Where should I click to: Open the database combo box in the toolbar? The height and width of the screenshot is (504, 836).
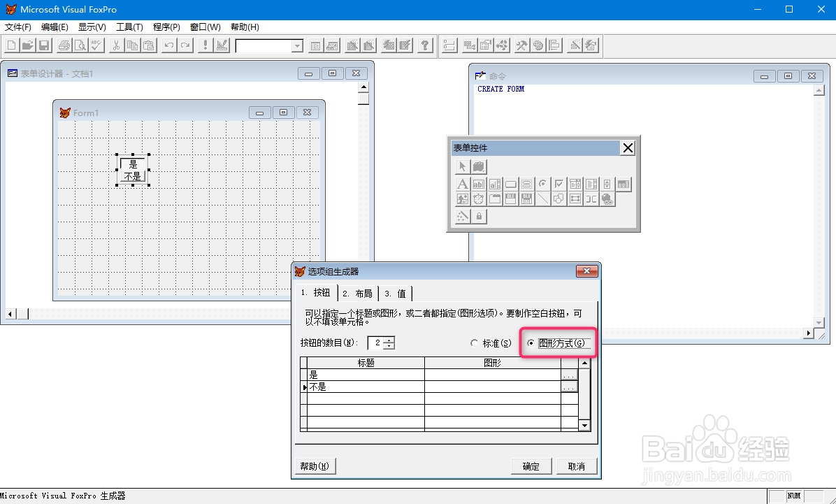coord(298,46)
